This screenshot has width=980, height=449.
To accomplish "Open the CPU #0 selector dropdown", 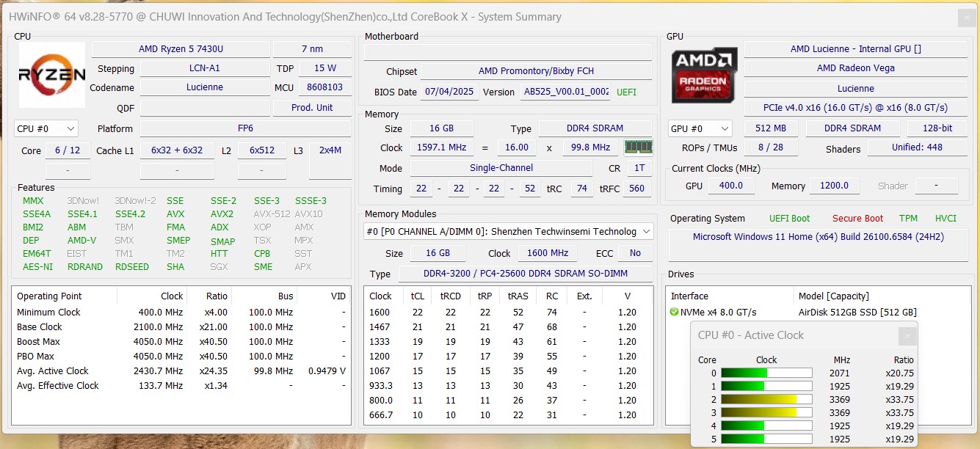I will tap(46, 128).
